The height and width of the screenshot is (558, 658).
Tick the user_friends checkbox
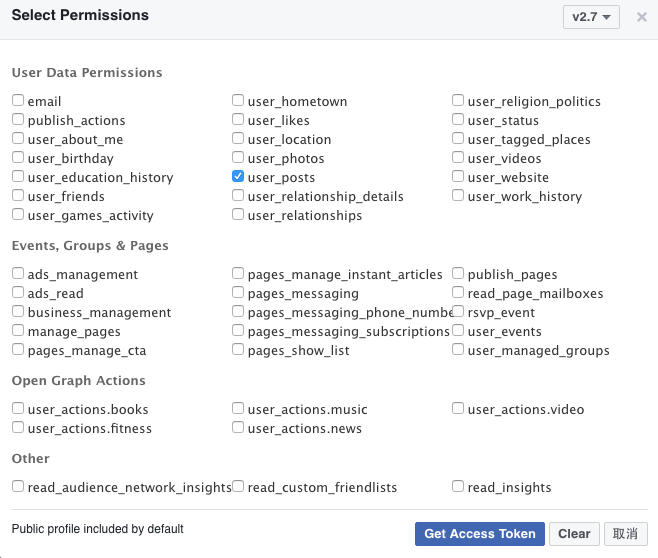click(18, 196)
